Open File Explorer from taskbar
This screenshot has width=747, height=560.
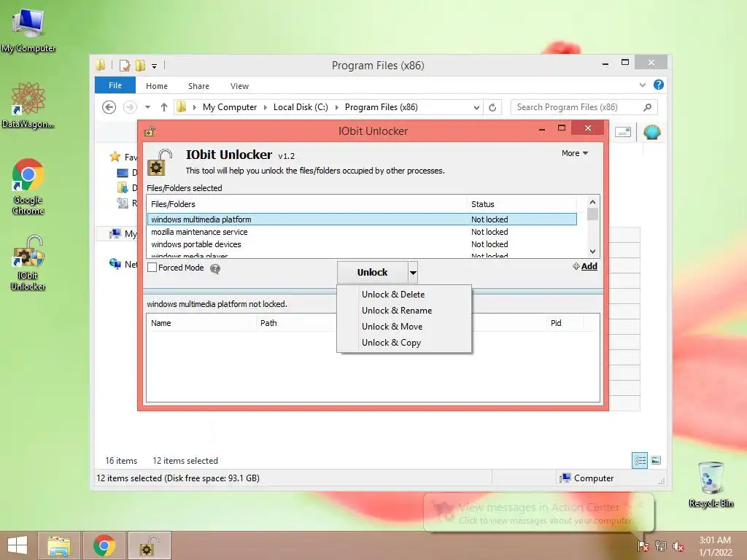(58, 545)
